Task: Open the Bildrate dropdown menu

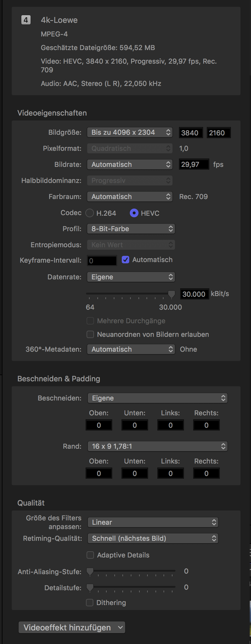Action: (x=130, y=164)
